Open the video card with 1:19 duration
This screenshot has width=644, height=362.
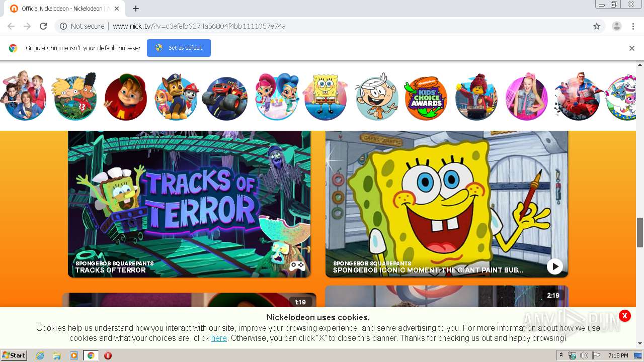[x=189, y=300]
